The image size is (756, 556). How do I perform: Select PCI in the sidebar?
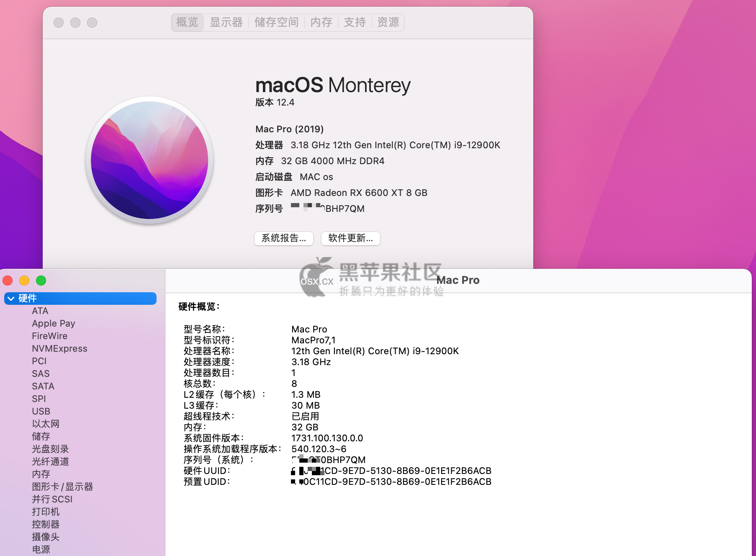[39, 361]
